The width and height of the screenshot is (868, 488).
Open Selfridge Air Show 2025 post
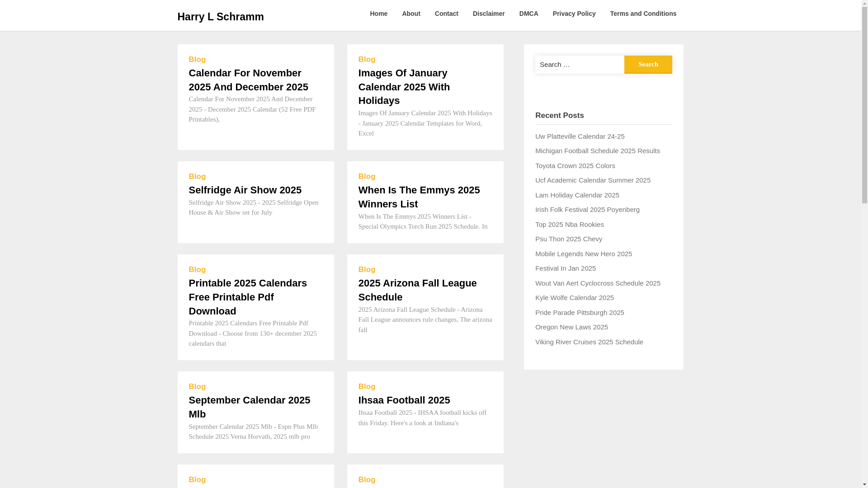pyautogui.click(x=245, y=190)
